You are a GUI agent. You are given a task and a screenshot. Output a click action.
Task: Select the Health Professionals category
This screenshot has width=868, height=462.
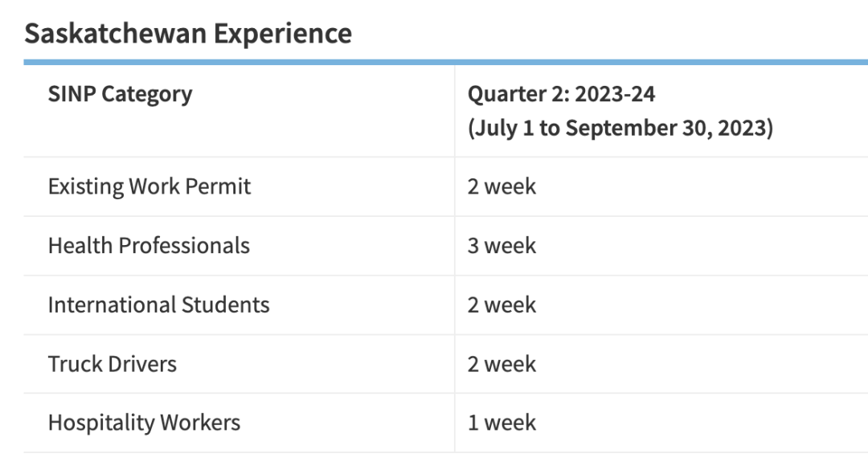click(149, 245)
